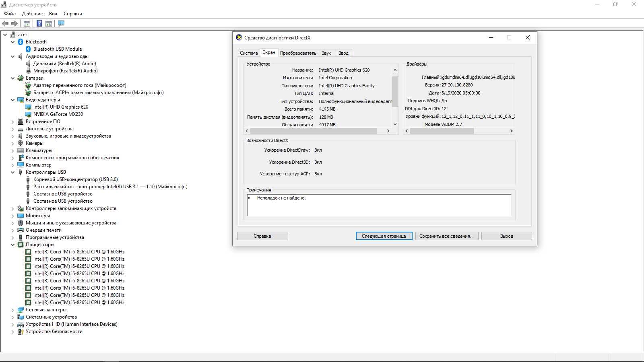The width and height of the screenshot is (644, 362).
Task: Click the Динамики (Realtek(R) Audio) speaker icon
Action: [28, 64]
